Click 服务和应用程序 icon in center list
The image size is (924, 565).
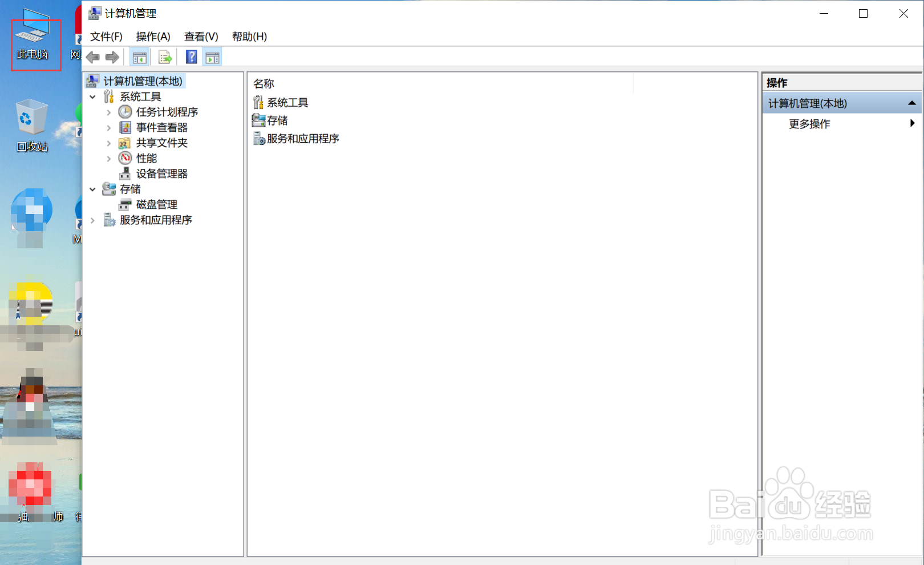coord(259,139)
